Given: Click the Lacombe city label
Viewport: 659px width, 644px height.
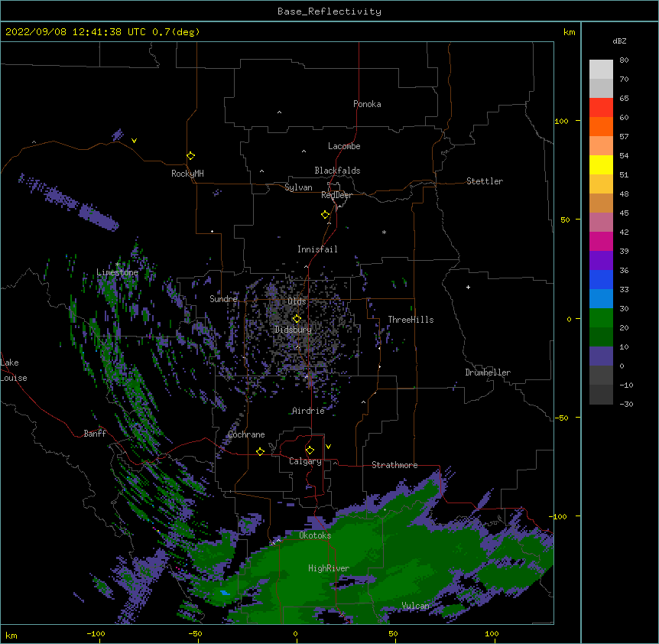Looking at the screenshot, I should [344, 146].
